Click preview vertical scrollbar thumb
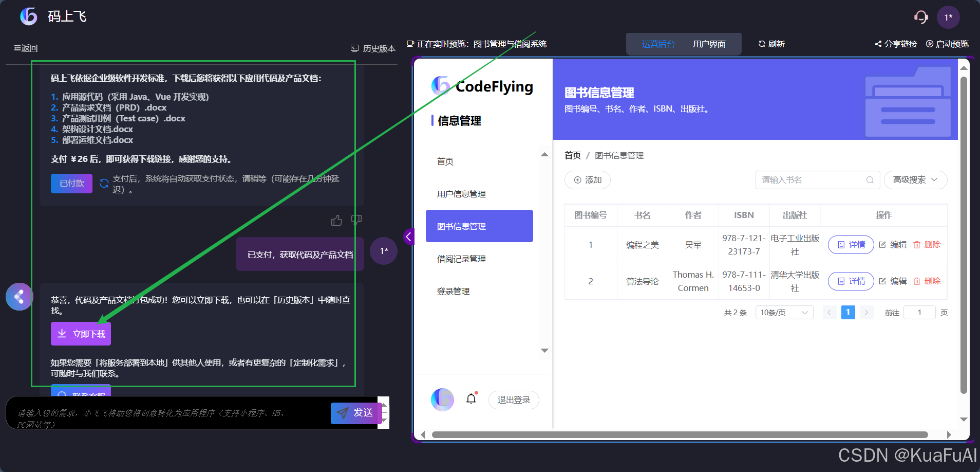Screen dimensions: 980x472 964,235
